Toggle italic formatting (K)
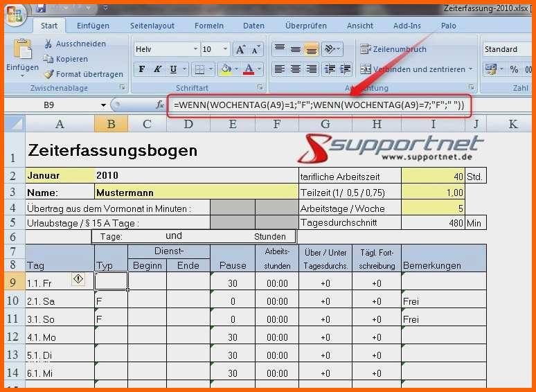Screen dimensions: 536x392 tap(158, 69)
